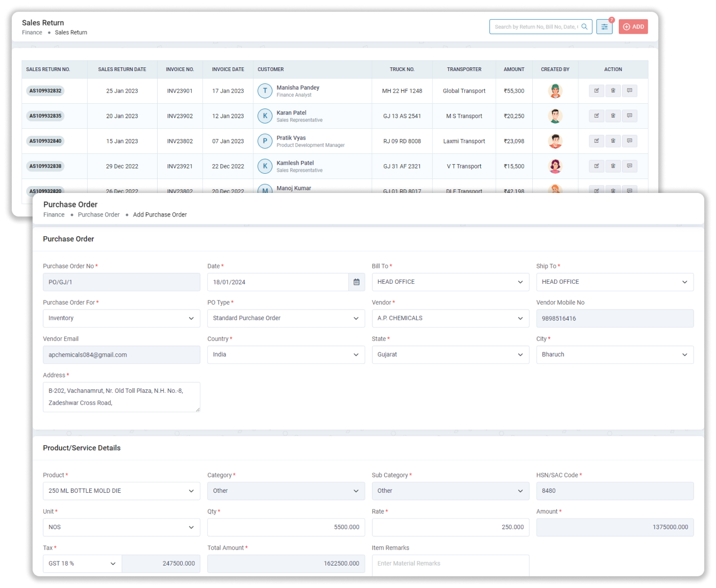Select the Product dropdown showing 250 ML bottle
This screenshot has height=588, width=716.
[x=121, y=491]
